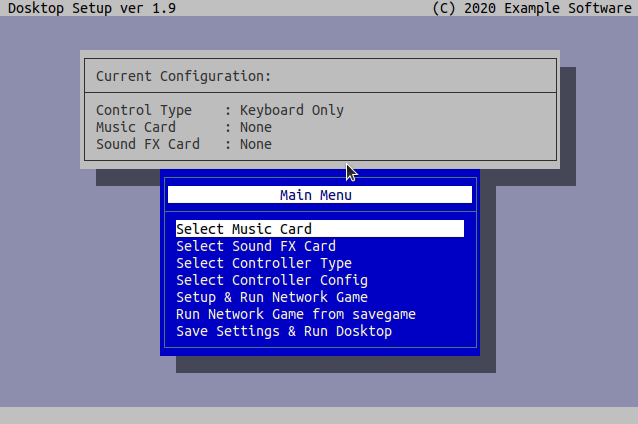Click the (C) 2020 Example Software text

pyautogui.click(x=532, y=8)
